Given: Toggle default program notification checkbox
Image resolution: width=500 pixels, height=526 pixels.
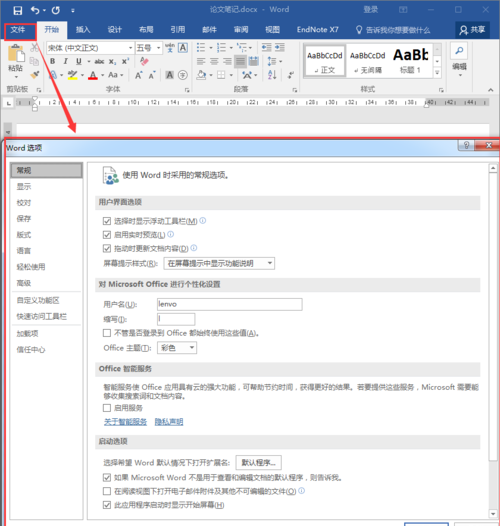Looking at the screenshot, I should click(107, 477).
